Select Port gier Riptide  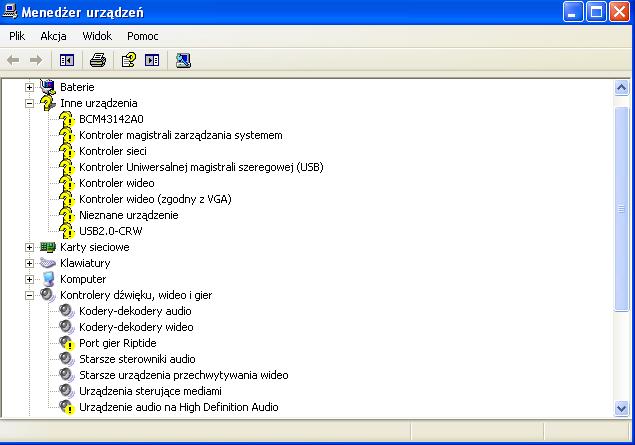click(118, 343)
